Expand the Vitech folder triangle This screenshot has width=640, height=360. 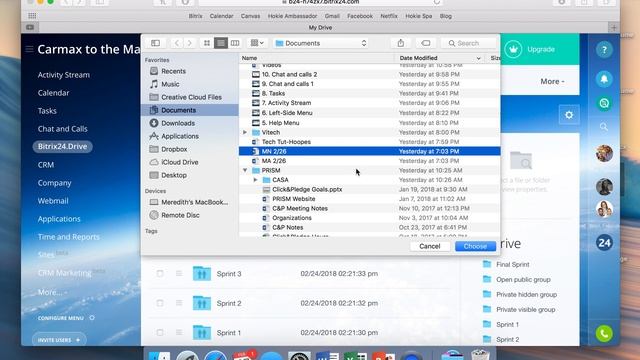pos(245,132)
